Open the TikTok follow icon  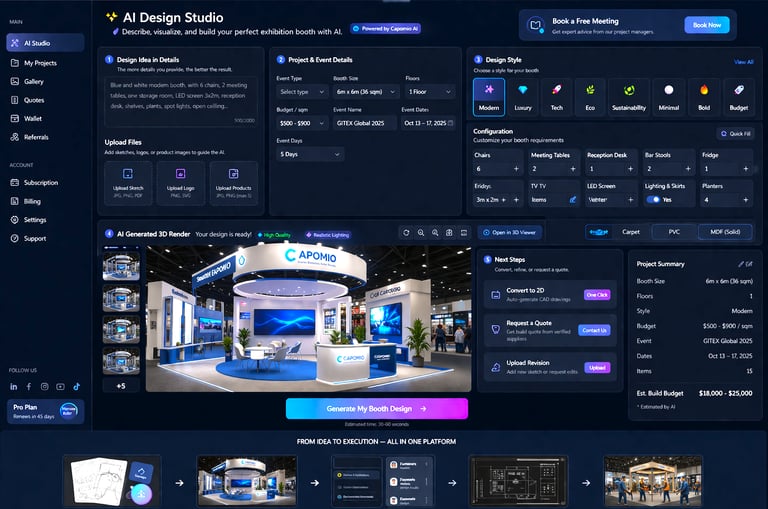[76, 387]
